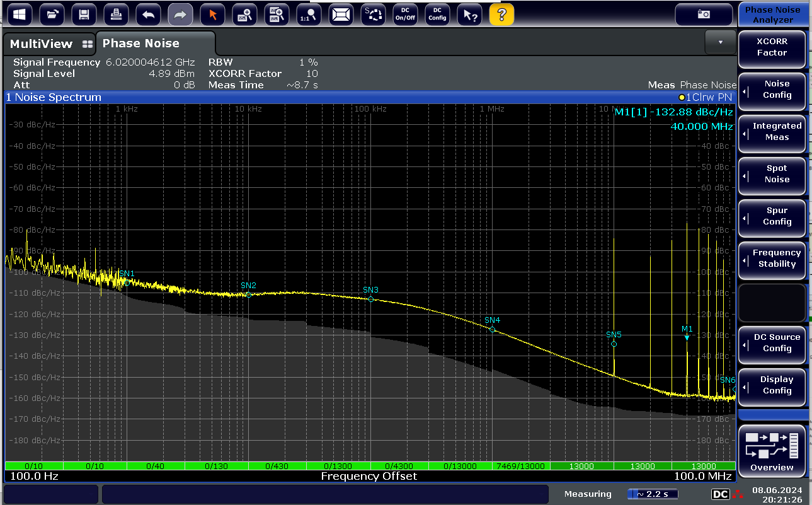Open help with the yellow question mark

pyautogui.click(x=501, y=14)
